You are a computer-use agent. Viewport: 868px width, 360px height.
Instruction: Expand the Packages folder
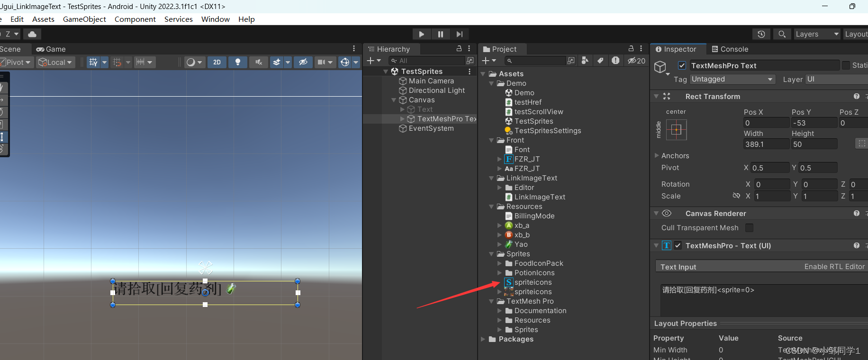tap(483, 339)
